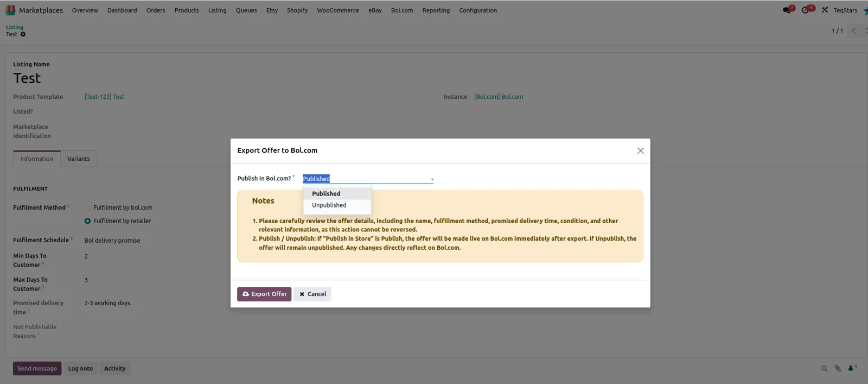Open the Bol.com menu in navbar

402,10
